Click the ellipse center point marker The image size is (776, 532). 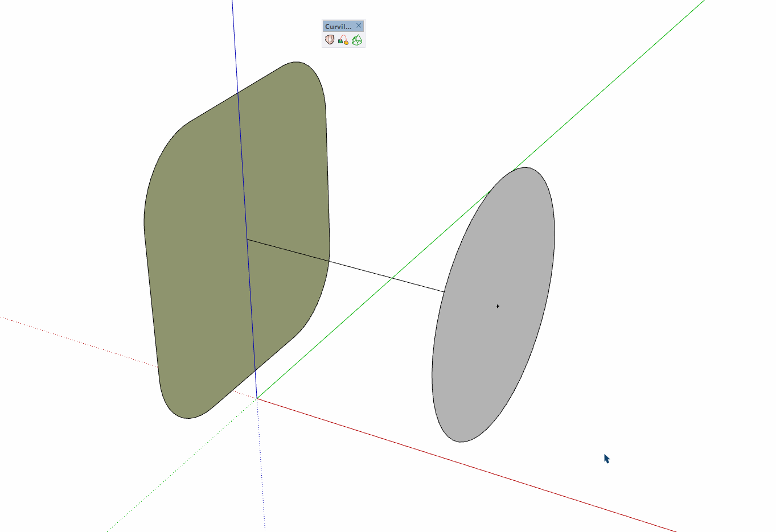[x=498, y=306]
